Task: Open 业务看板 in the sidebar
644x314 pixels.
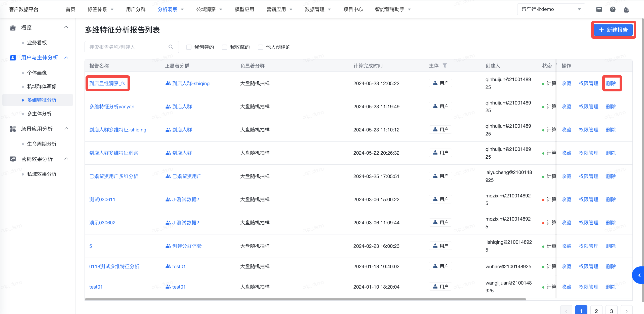Action: coord(37,43)
